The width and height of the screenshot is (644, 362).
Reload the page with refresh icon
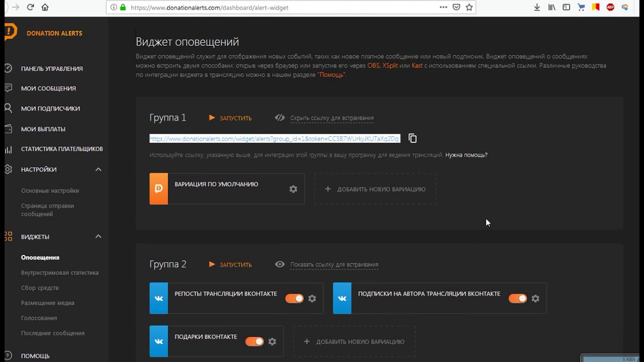coord(30,7)
